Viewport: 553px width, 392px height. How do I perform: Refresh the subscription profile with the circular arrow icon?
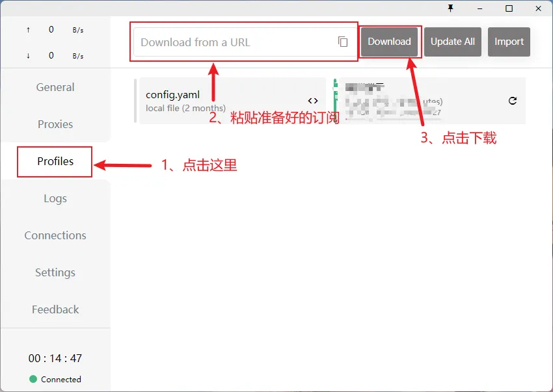click(512, 101)
